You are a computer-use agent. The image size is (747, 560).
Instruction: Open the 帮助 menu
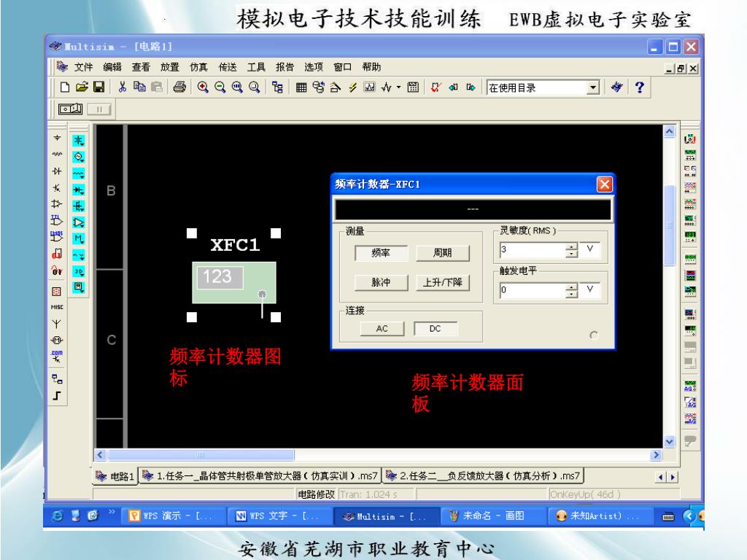click(x=371, y=67)
